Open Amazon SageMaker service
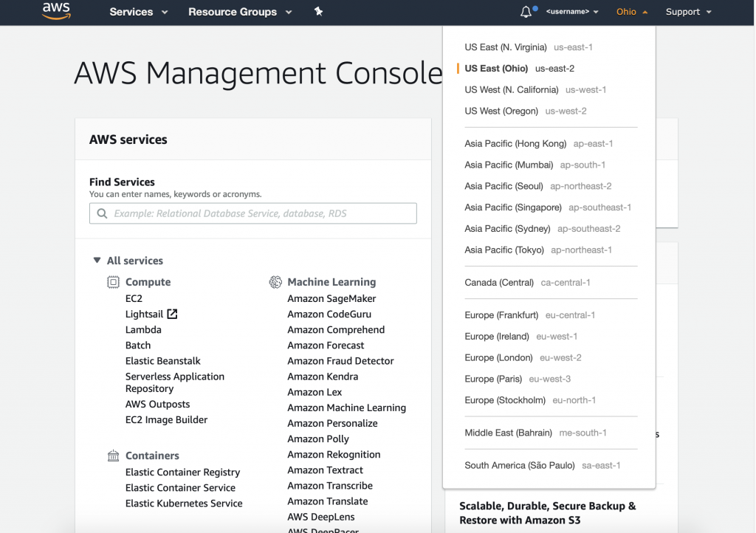Image resolution: width=756 pixels, height=533 pixels. point(331,298)
